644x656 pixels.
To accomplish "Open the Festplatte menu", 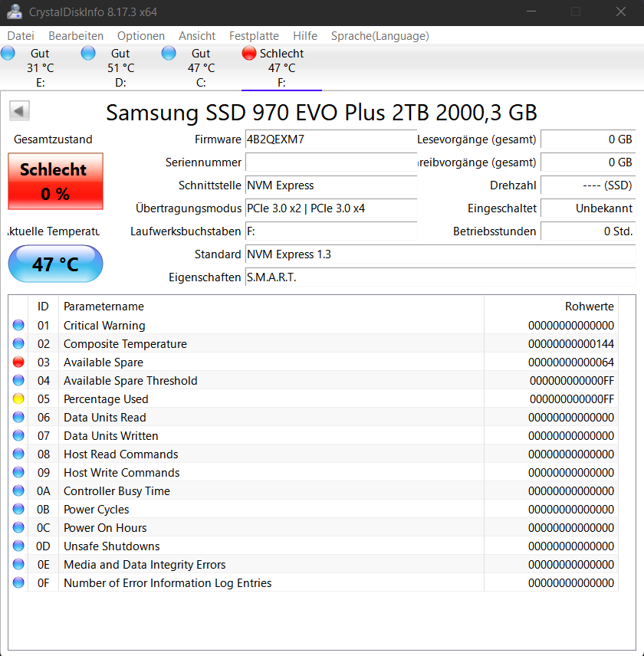I will point(254,36).
